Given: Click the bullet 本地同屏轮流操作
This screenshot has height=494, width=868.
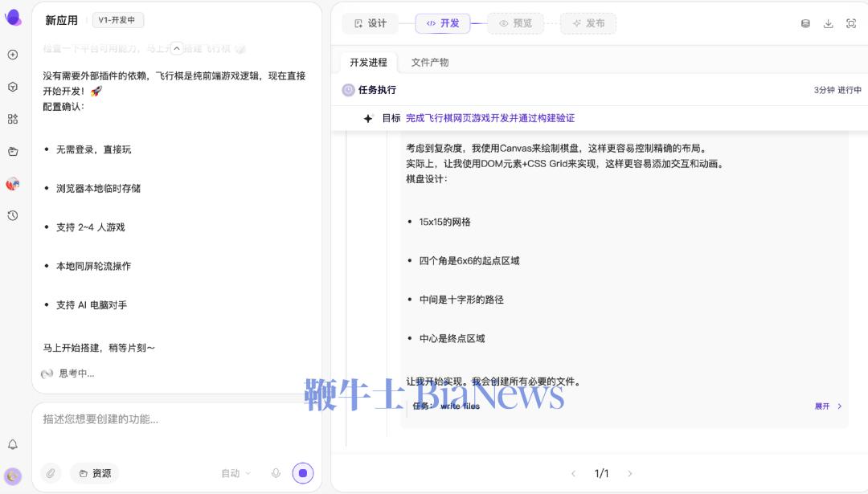Looking at the screenshot, I should click(x=93, y=266).
